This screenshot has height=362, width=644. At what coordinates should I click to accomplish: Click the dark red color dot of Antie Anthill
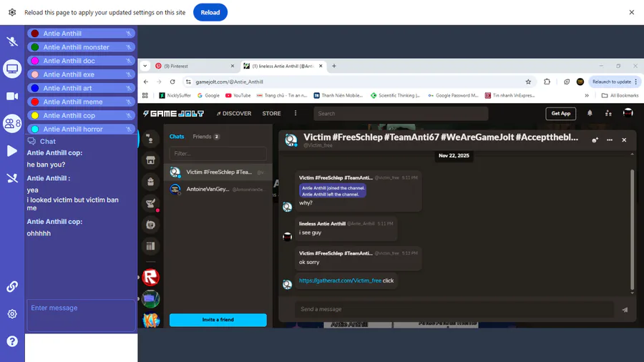[x=35, y=34]
